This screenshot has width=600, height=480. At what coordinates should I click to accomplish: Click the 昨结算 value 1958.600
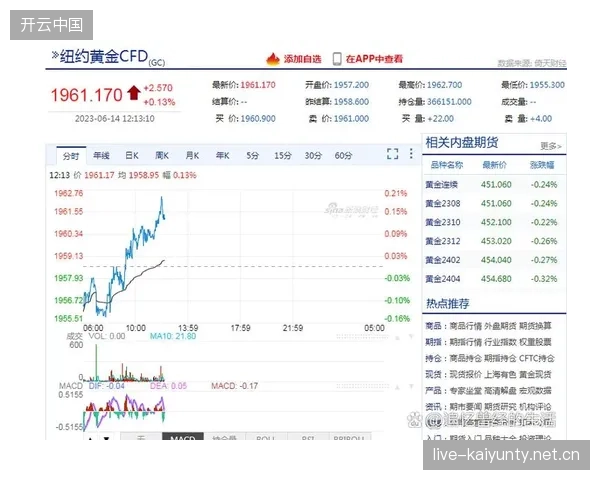351,102
